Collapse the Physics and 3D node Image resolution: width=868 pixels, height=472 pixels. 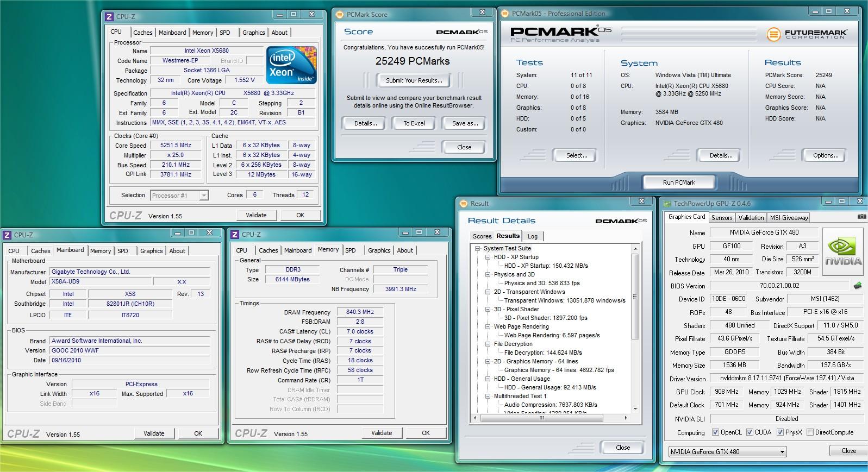(x=488, y=274)
